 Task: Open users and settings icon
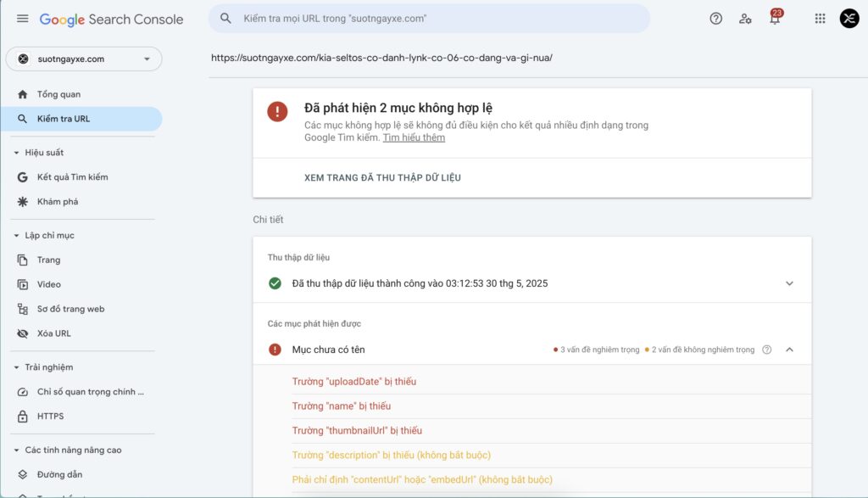745,19
